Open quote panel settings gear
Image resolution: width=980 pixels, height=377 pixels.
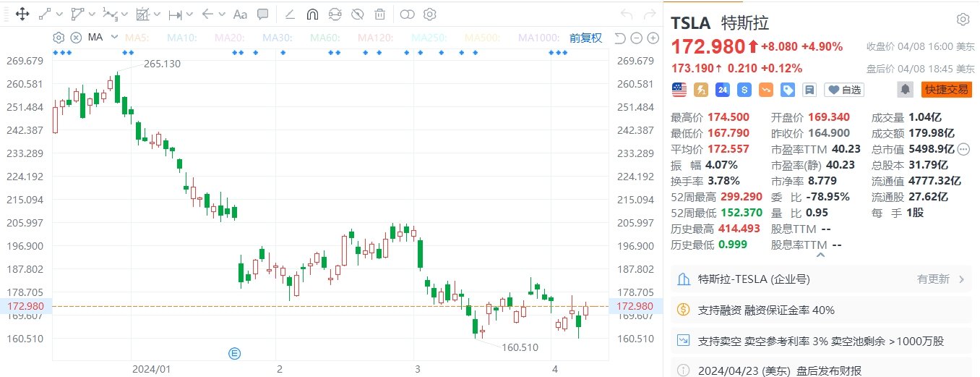coord(963,20)
